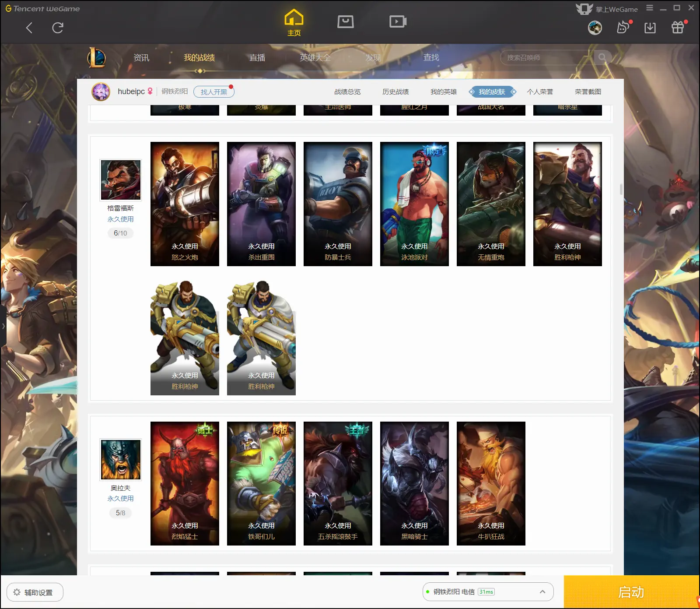Viewport: 700px width, 609px height.
Task: Open the 五杀摇滚鼓手 skin card
Action: click(x=338, y=483)
